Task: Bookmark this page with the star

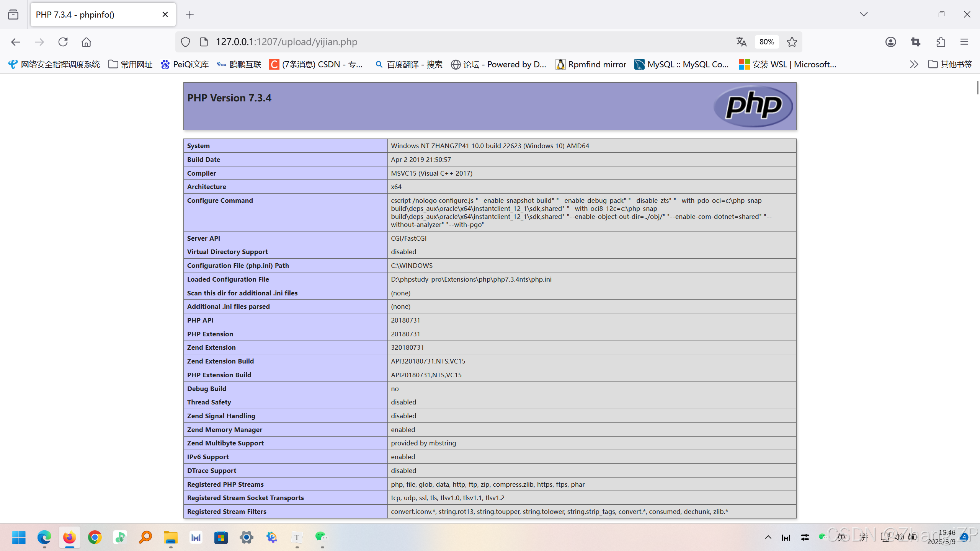Action: (x=792, y=42)
